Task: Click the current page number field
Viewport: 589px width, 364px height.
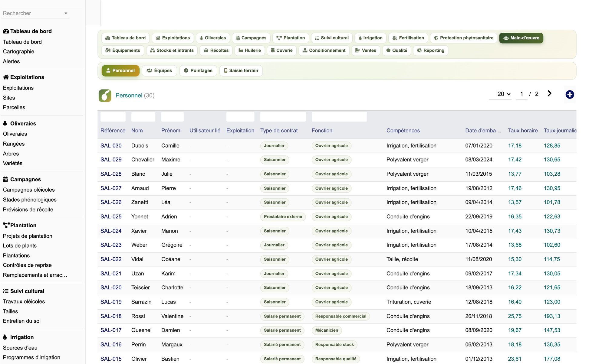Action: click(522, 94)
